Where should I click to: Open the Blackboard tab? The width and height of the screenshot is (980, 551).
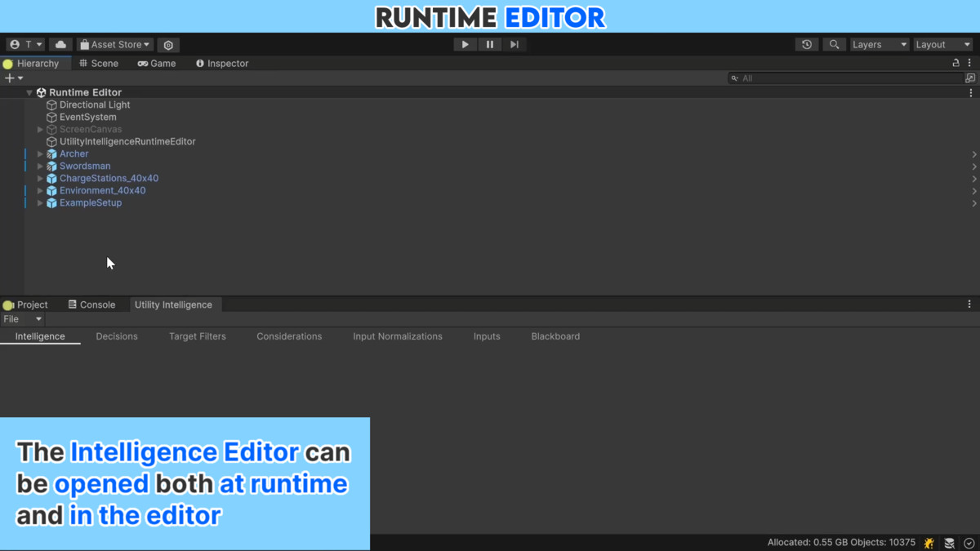pos(555,336)
